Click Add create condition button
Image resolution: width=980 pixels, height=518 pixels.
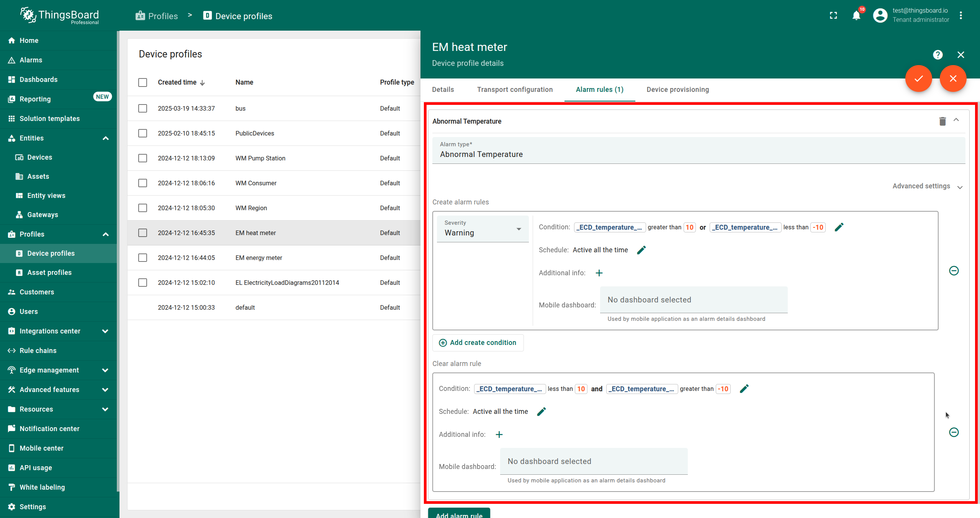(x=478, y=343)
